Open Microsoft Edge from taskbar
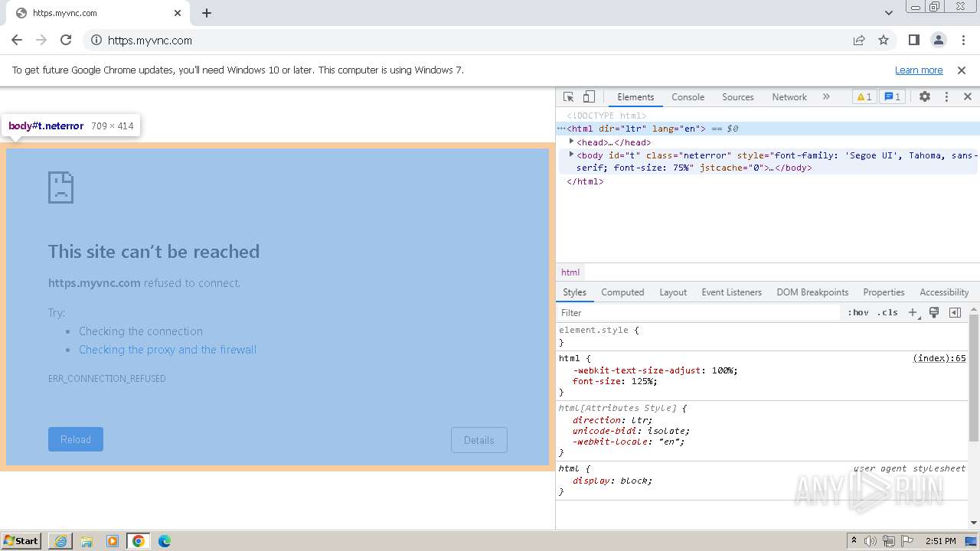 point(165,541)
